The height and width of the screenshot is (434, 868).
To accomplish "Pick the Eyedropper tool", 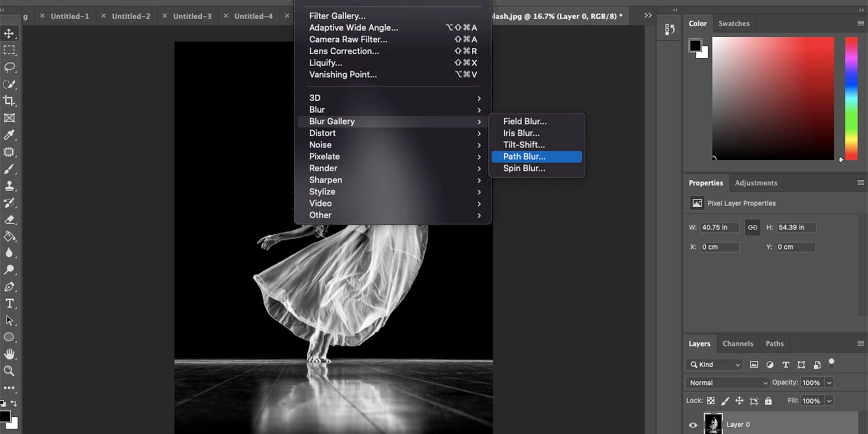I will (x=9, y=135).
